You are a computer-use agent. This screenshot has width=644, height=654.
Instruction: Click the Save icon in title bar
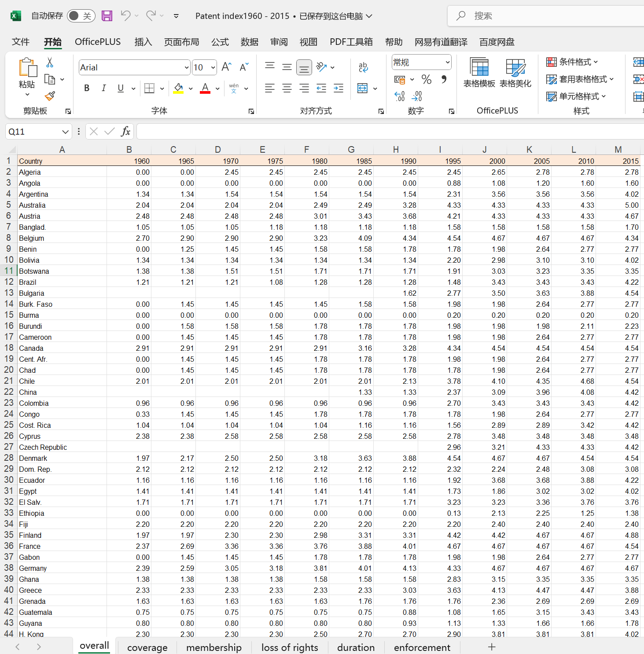pyautogui.click(x=107, y=16)
